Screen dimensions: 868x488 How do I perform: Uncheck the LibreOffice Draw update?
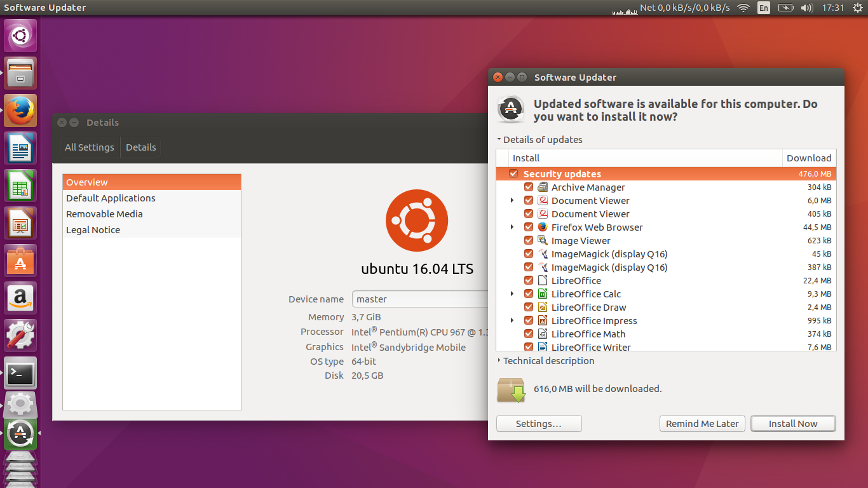[528, 307]
